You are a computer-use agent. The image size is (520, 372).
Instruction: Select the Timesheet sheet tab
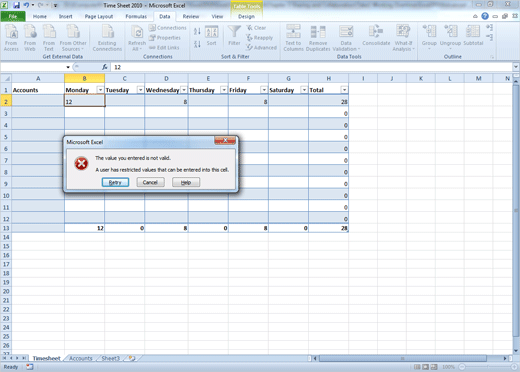pos(46,358)
